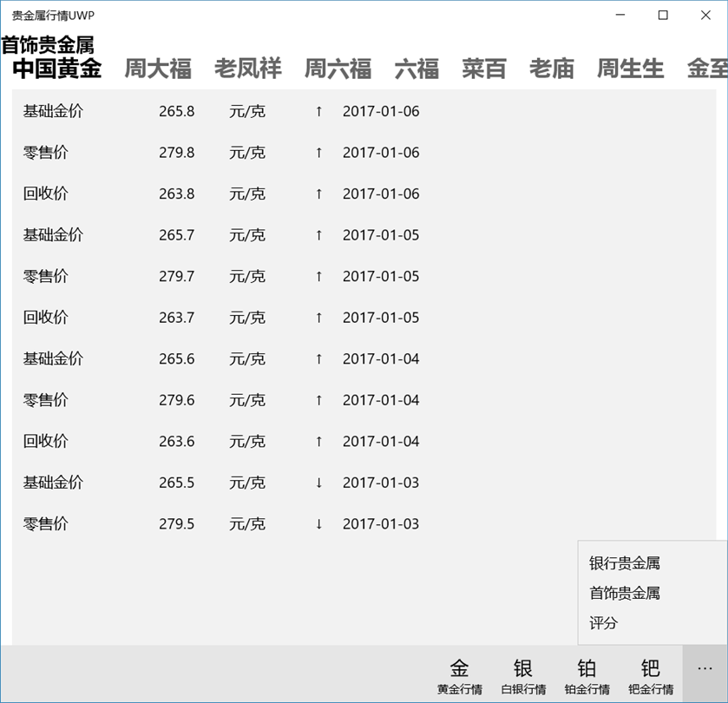The width and height of the screenshot is (728, 703).
Task: Click the down arrow beside 265.5
Action: click(318, 483)
